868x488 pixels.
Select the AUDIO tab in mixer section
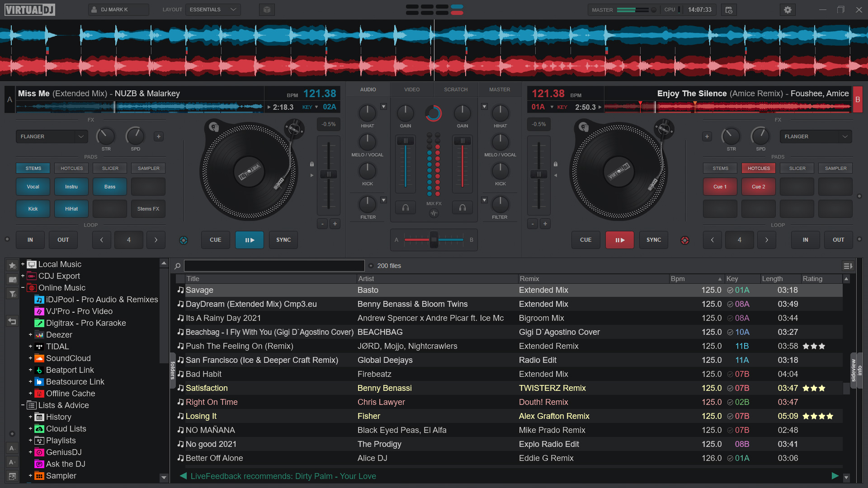pos(367,89)
